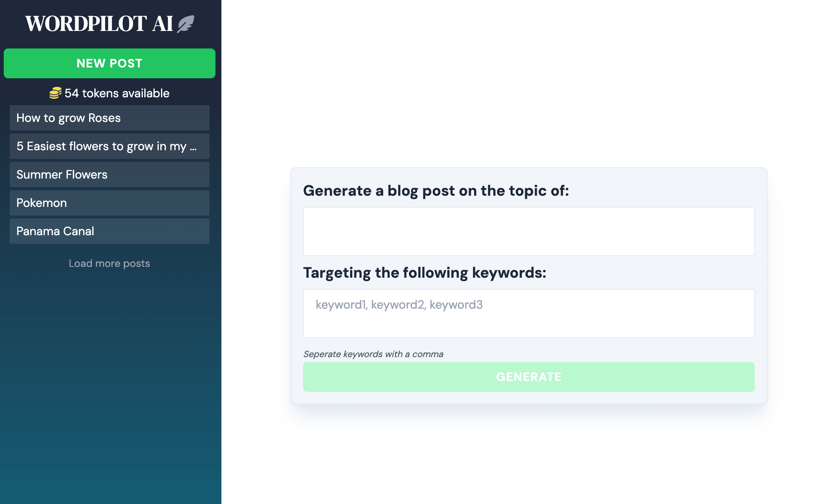Load more posts in the sidebar

(110, 263)
